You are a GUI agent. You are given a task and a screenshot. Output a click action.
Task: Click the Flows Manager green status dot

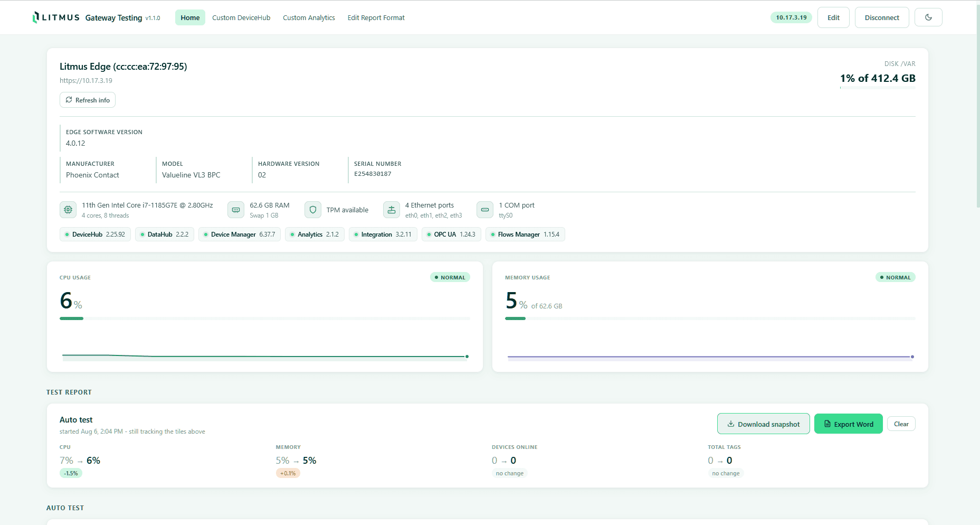(493, 235)
